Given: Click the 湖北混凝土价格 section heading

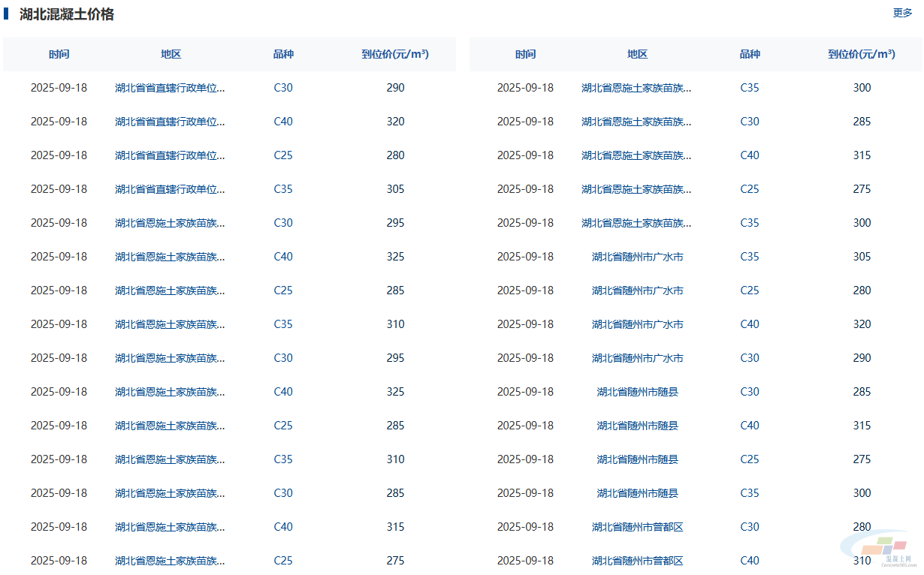Looking at the screenshot, I should click(x=67, y=14).
